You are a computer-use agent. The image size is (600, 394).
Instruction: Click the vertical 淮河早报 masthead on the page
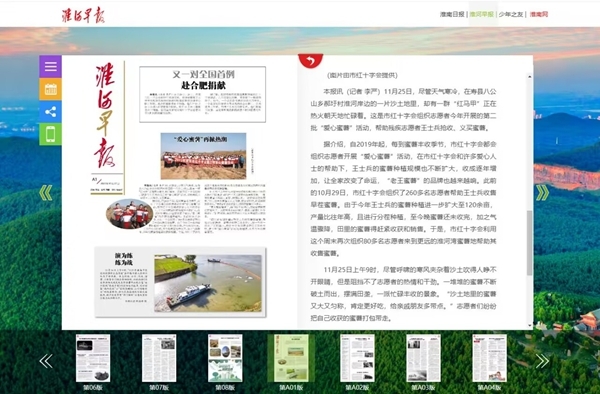[106, 117]
